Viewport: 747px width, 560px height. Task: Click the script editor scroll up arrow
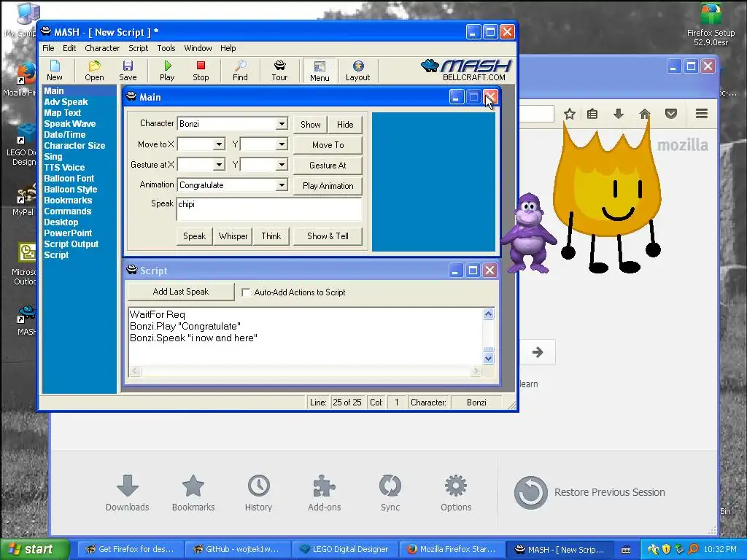click(488, 314)
